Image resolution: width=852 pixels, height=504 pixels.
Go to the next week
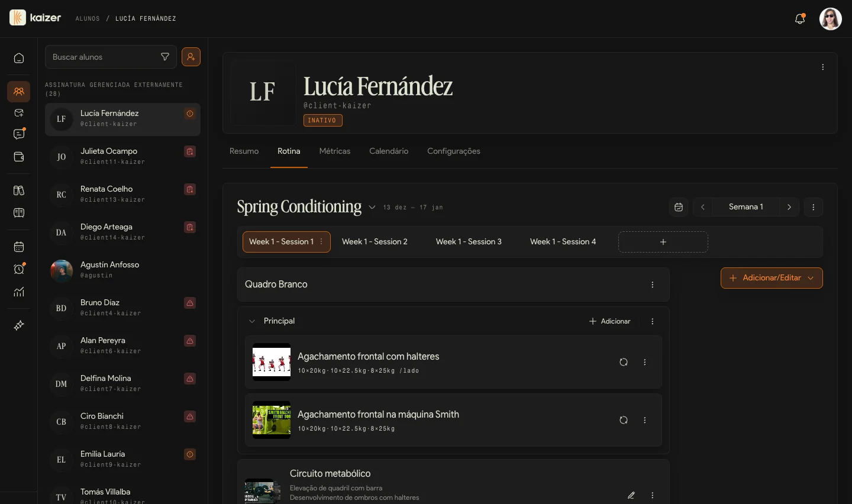[789, 207]
